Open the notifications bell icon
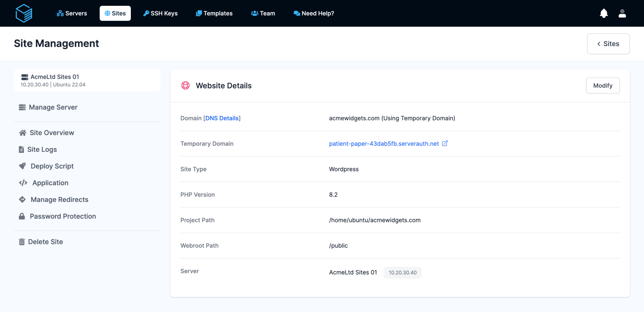 click(604, 13)
